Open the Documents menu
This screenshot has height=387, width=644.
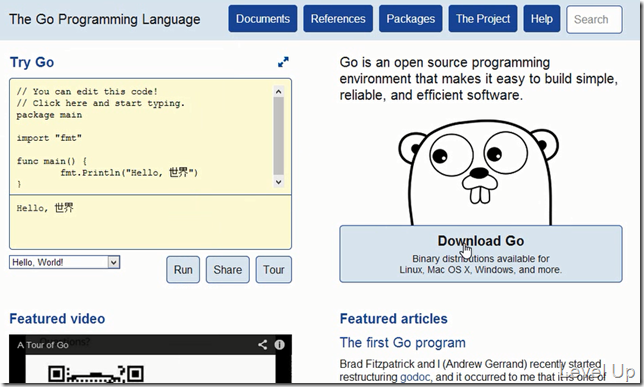tap(263, 18)
